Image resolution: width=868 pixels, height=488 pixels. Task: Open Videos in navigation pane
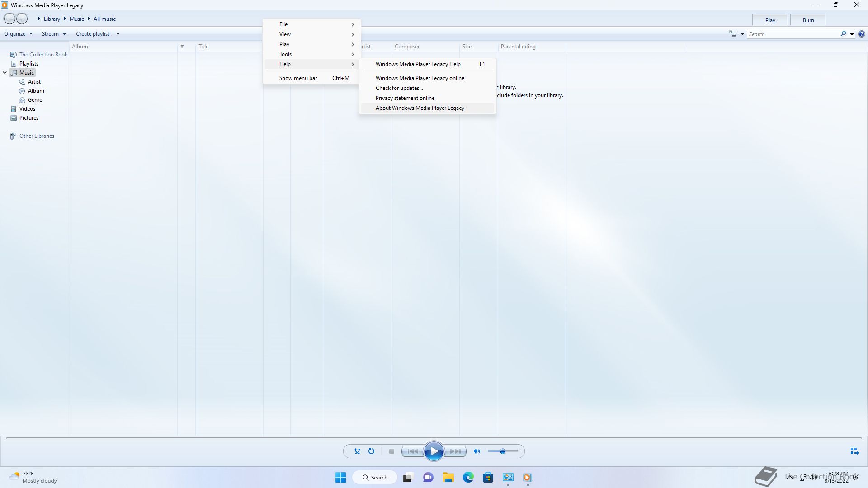[x=23, y=109]
